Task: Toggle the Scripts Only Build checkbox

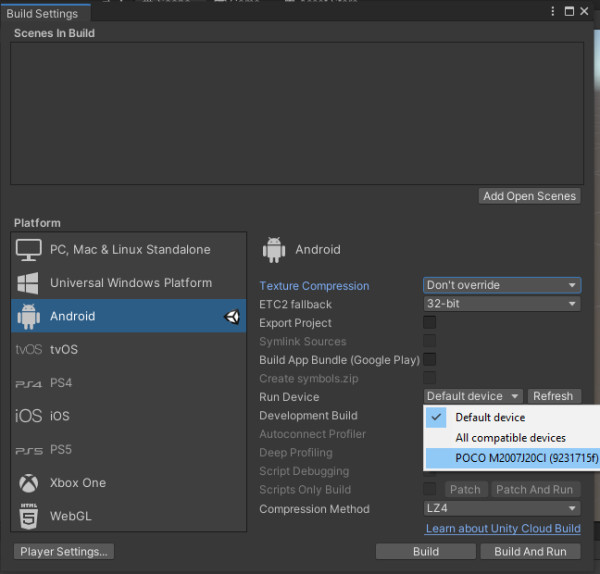Action: point(429,489)
